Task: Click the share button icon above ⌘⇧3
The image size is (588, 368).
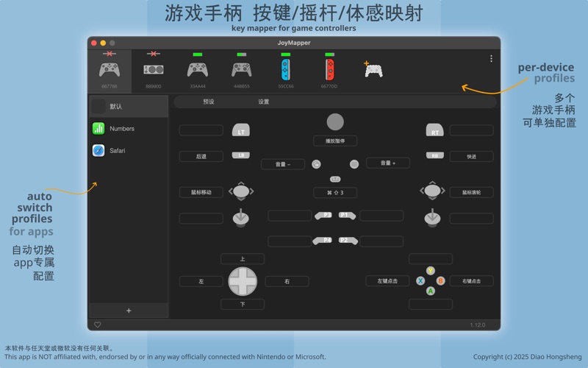Action: point(335,179)
